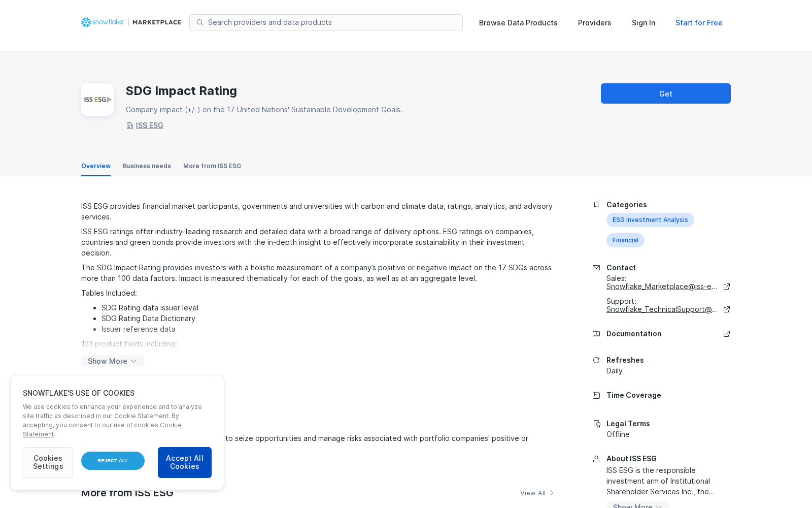Click the ISS ESG product logo thumbnail

97,100
